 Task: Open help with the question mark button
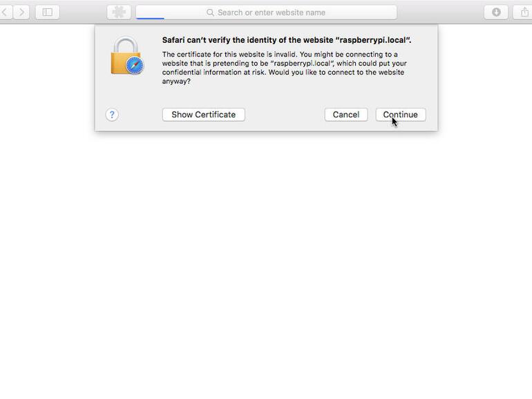[112, 115]
